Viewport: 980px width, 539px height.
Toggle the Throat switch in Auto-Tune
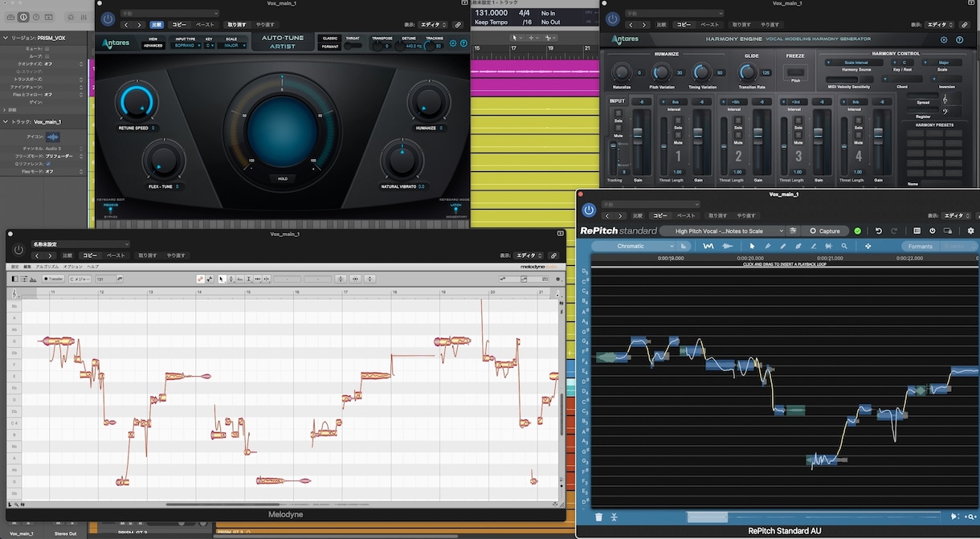(353, 46)
